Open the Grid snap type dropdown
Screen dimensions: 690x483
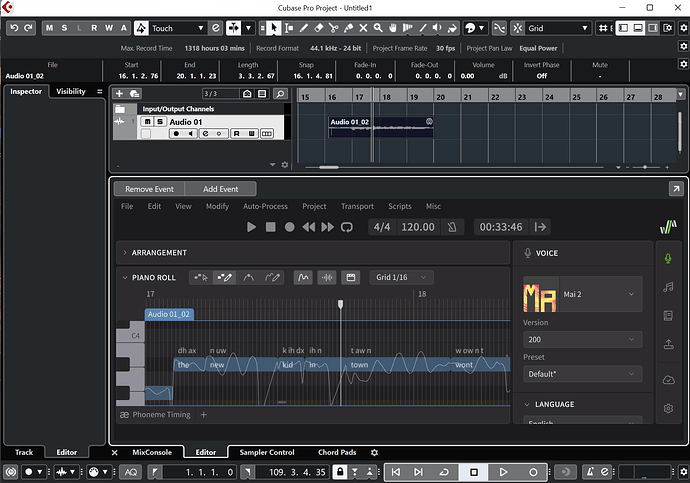[x=558, y=28]
